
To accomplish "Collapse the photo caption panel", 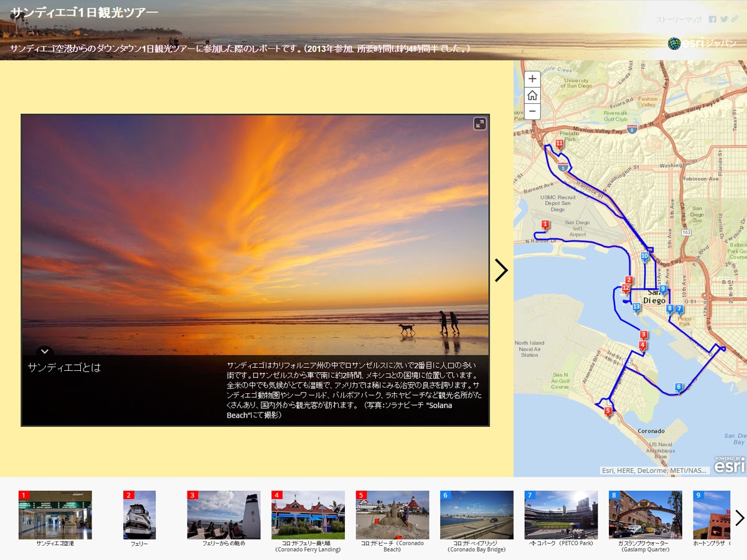I will pos(44,352).
